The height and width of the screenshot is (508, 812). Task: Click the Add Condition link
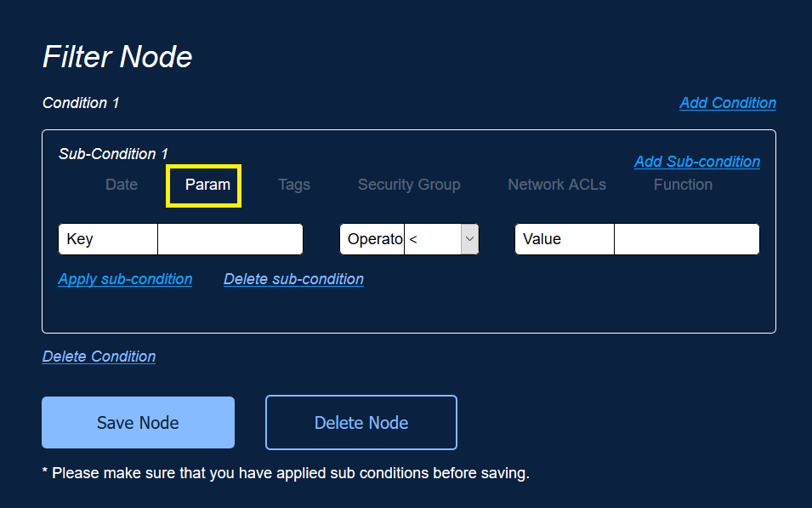[728, 103]
